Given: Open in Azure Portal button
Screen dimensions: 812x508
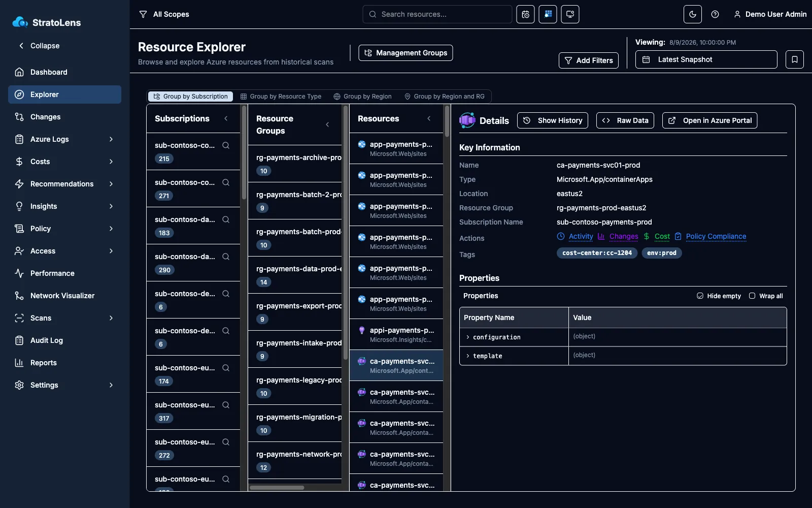Looking at the screenshot, I should [710, 120].
